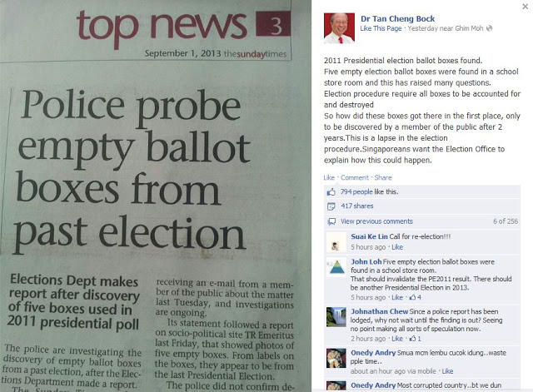Open John Loh's pyramid avatar
The image size is (533, 392).
(336, 267)
